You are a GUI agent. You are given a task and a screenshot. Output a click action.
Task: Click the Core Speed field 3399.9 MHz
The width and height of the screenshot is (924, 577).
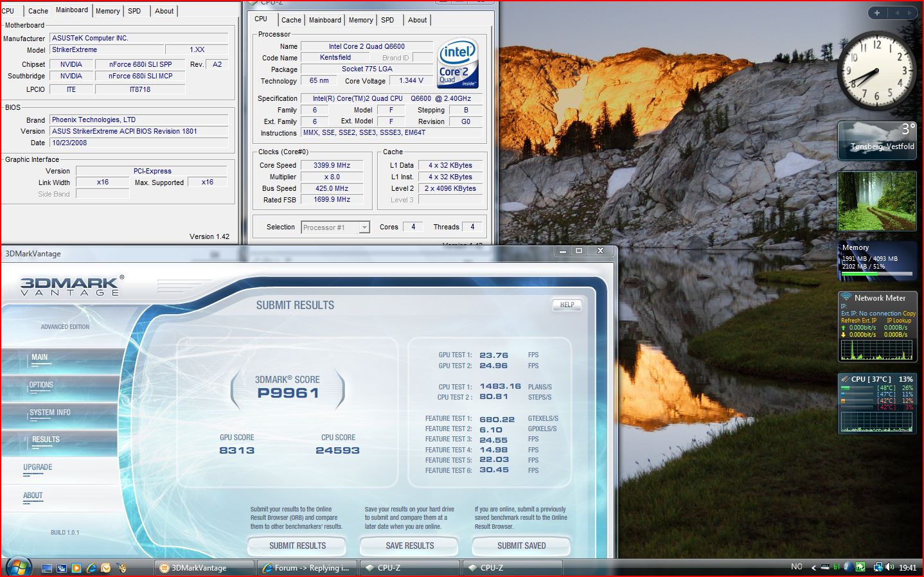click(x=332, y=165)
